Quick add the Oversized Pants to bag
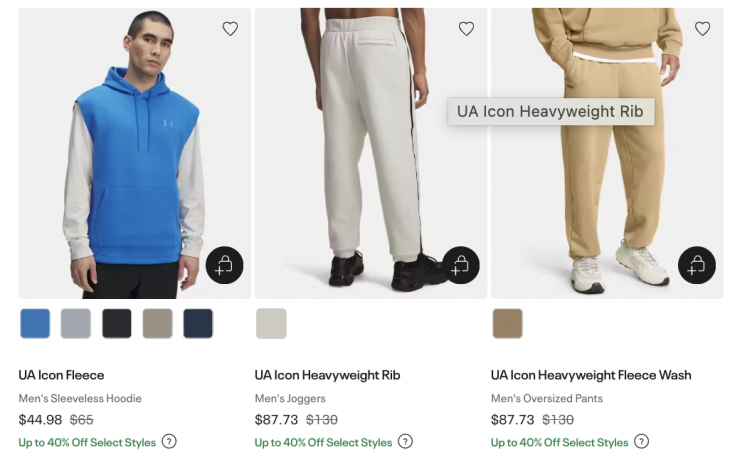This screenshot has width=730, height=467. click(x=696, y=265)
